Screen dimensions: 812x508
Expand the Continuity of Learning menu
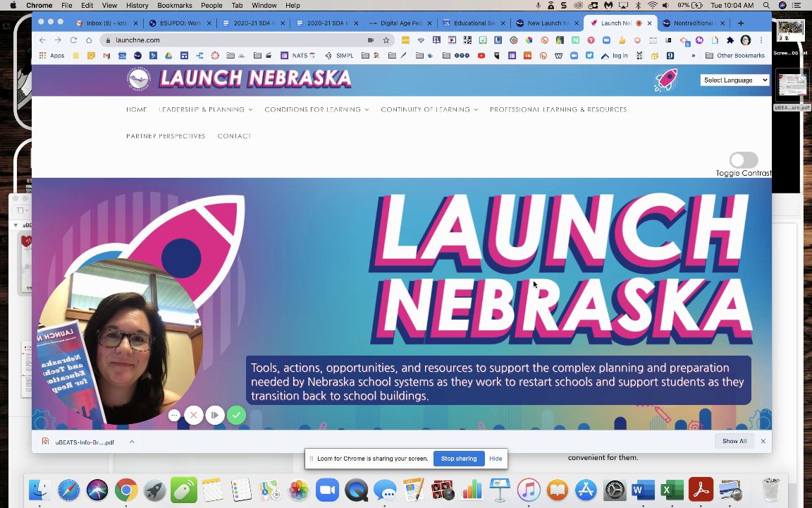click(429, 109)
